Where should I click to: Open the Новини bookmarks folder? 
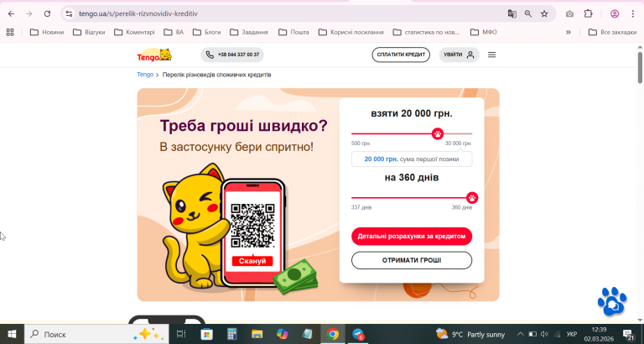coord(47,32)
